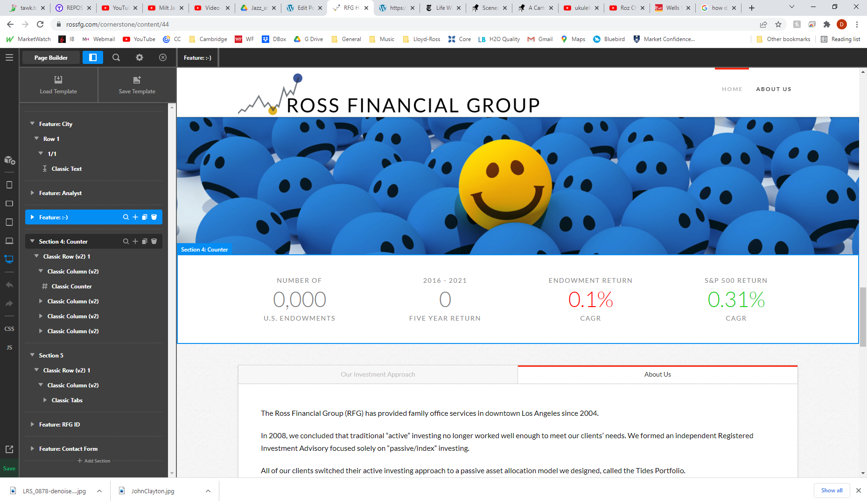This screenshot has height=504, width=867.
Task: Expand the Classic Tabs node
Action: tap(45, 400)
